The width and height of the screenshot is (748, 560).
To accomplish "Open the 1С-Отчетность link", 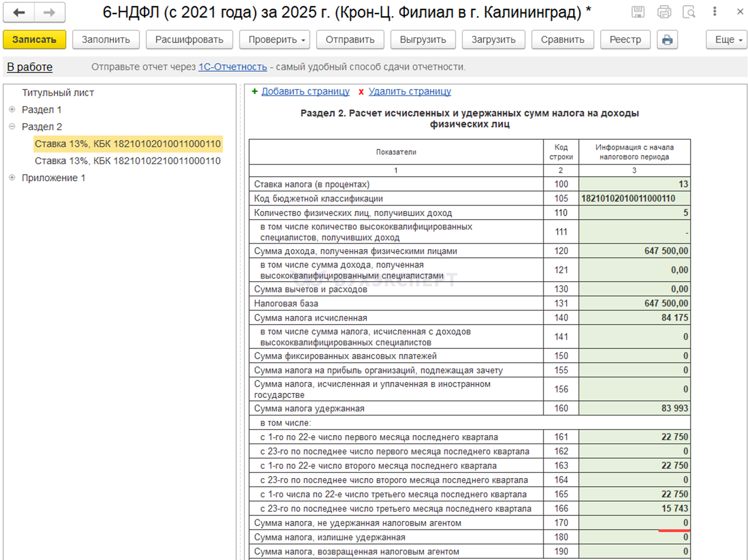I will coord(233,67).
